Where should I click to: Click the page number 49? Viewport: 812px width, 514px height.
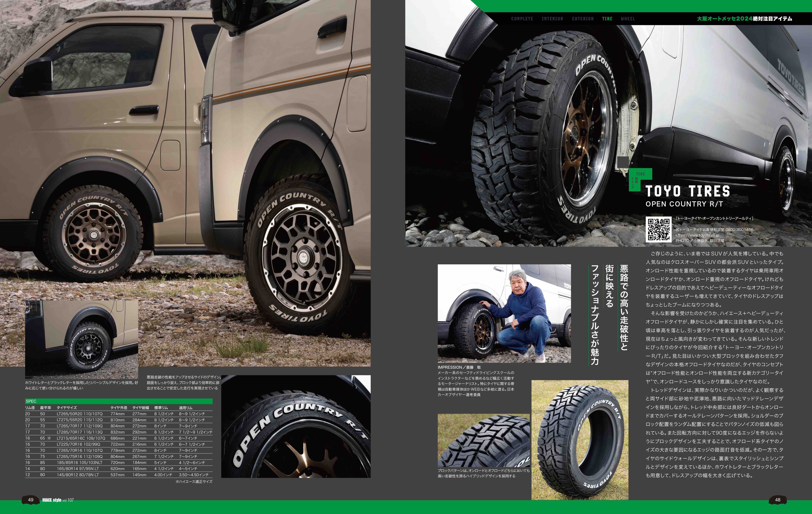(31, 500)
